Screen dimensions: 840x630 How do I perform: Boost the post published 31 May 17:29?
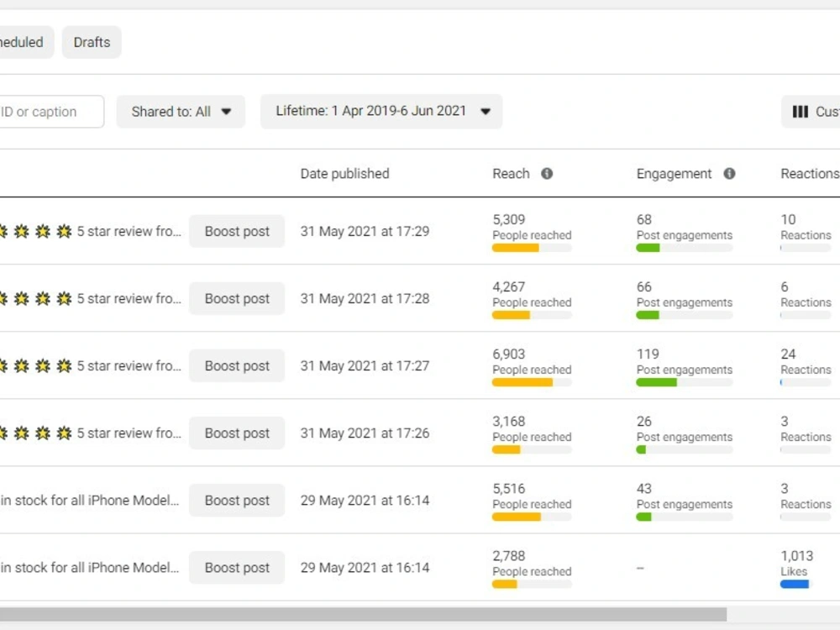pyautogui.click(x=237, y=232)
